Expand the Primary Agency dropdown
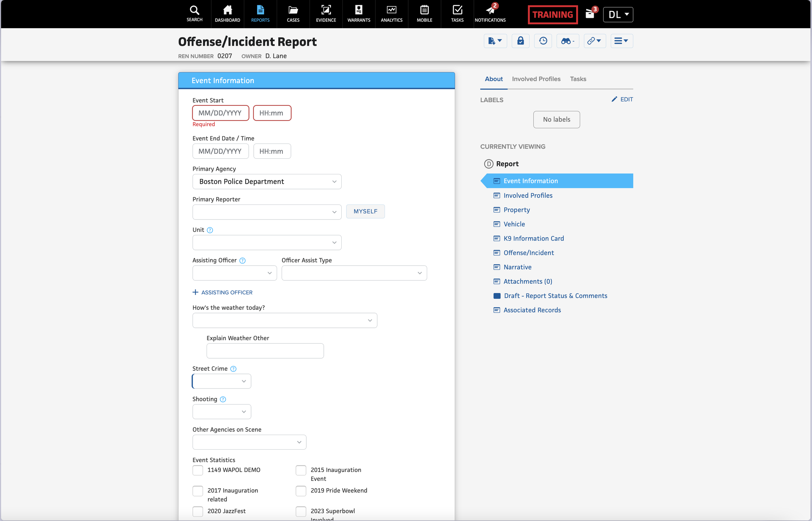Screen dimensions: 812x521 (x=267, y=182)
